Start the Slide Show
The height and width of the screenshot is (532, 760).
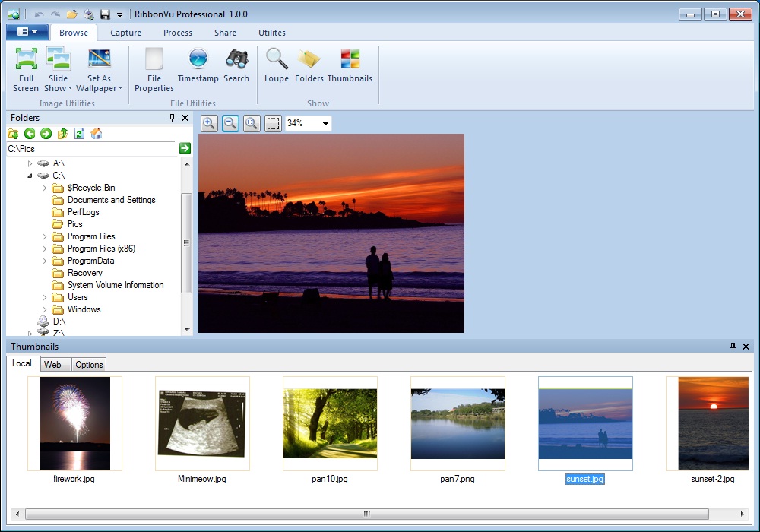point(59,70)
